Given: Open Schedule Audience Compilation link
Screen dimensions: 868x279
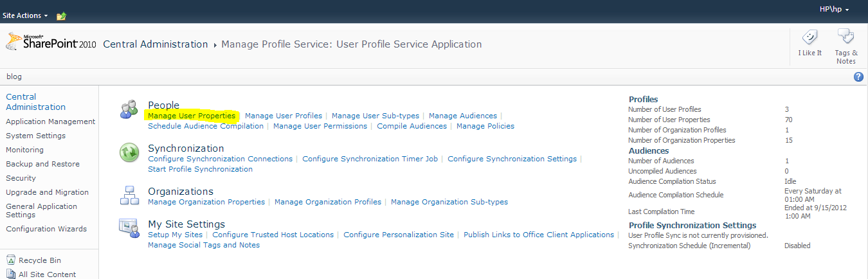Looking at the screenshot, I should pyautogui.click(x=206, y=126).
